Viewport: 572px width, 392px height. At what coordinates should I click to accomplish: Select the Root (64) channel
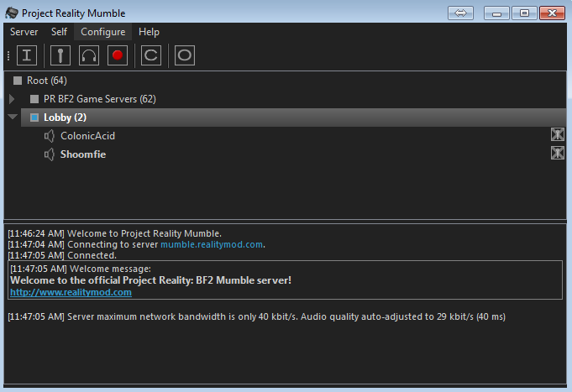click(47, 81)
